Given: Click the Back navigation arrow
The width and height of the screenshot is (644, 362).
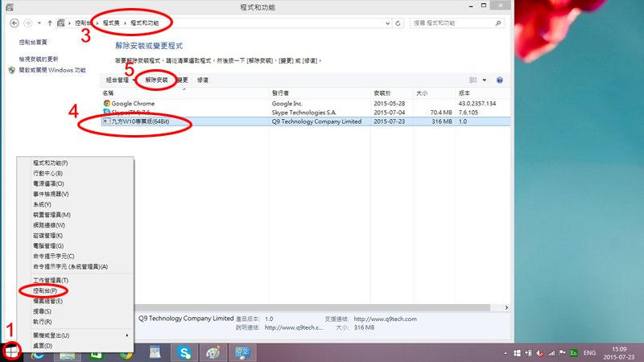Looking at the screenshot, I should coord(14,23).
